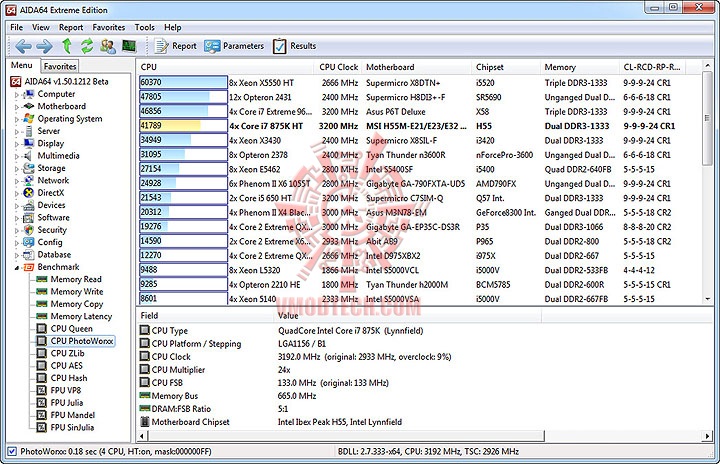
Task: Select the Database icon in tree
Action: pyautogui.click(x=28, y=255)
